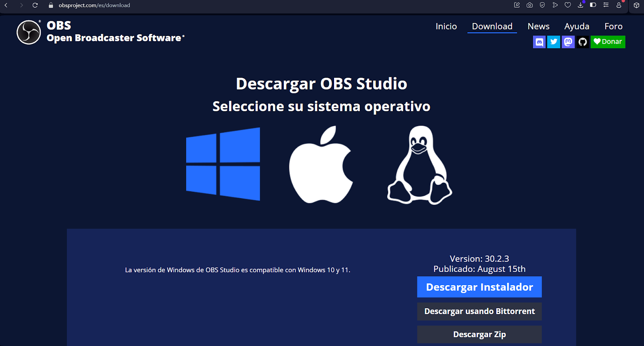Click the 'Descargar OBS Studio' heading

tap(321, 84)
